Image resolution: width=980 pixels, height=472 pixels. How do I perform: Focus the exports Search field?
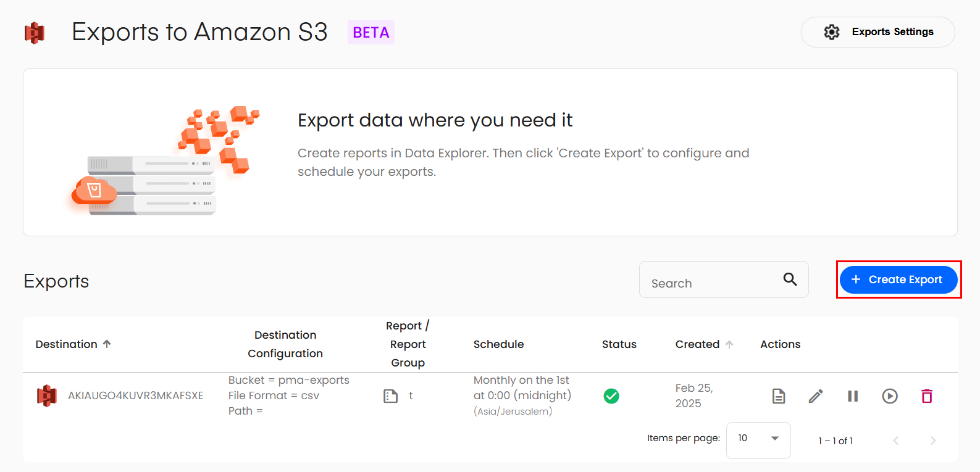tap(710, 283)
